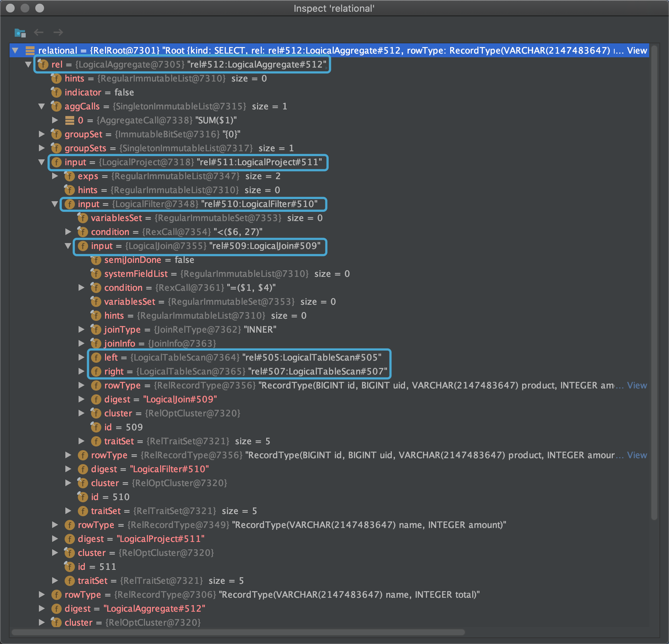The image size is (669, 644).
Task: Select the hints row under LogicalAggregate
Action: click(329, 78)
